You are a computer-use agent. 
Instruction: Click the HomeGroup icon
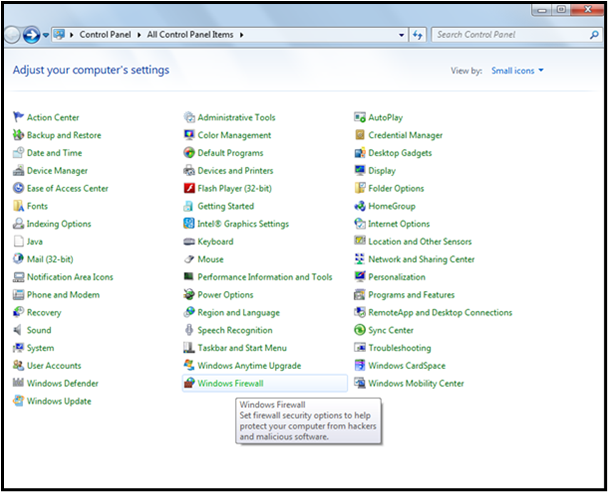(360, 206)
